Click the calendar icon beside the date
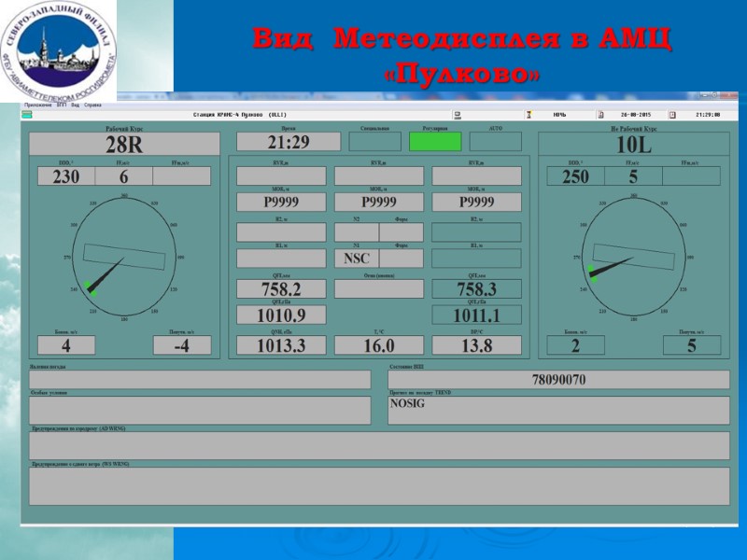 tap(600, 115)
